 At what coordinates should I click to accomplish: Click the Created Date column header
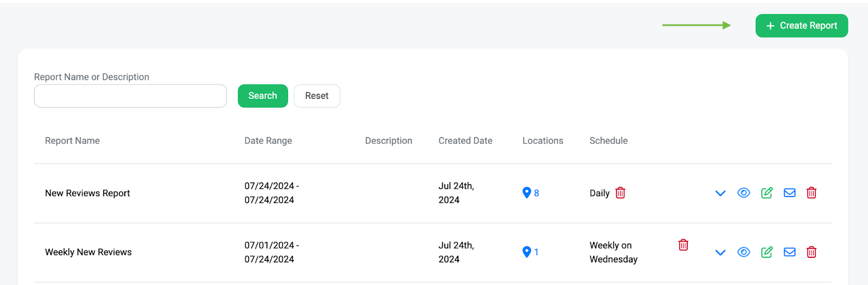click(x=465, y=141)
